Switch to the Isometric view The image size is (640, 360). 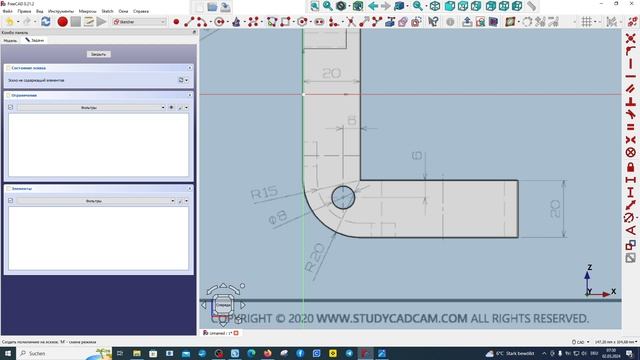(x=435, y=6)
